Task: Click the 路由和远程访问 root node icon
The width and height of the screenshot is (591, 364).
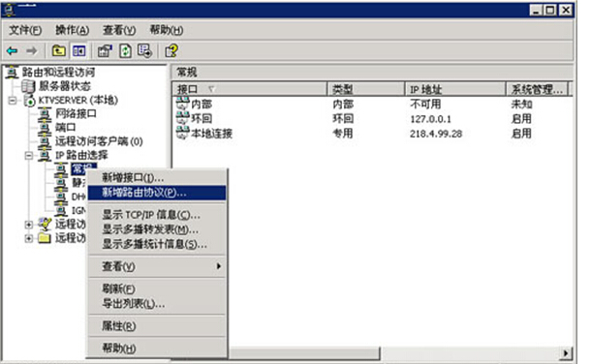Action: coord(12,72)
